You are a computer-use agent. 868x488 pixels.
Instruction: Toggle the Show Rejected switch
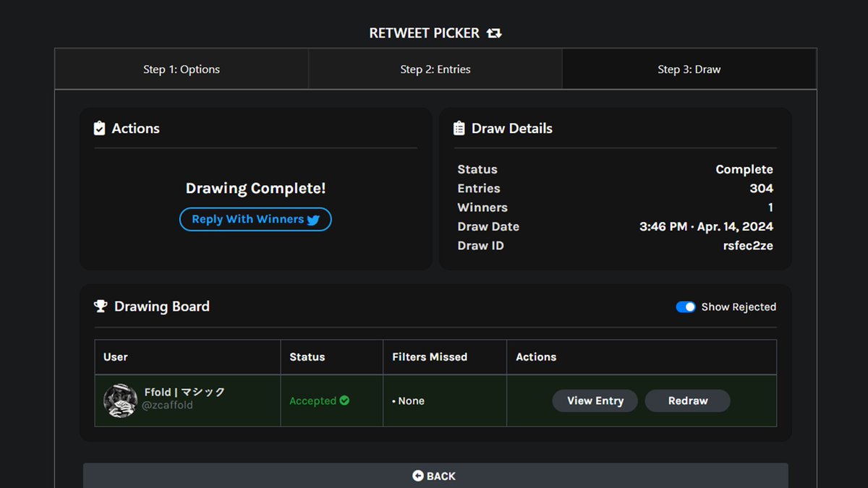click(686, 307)
